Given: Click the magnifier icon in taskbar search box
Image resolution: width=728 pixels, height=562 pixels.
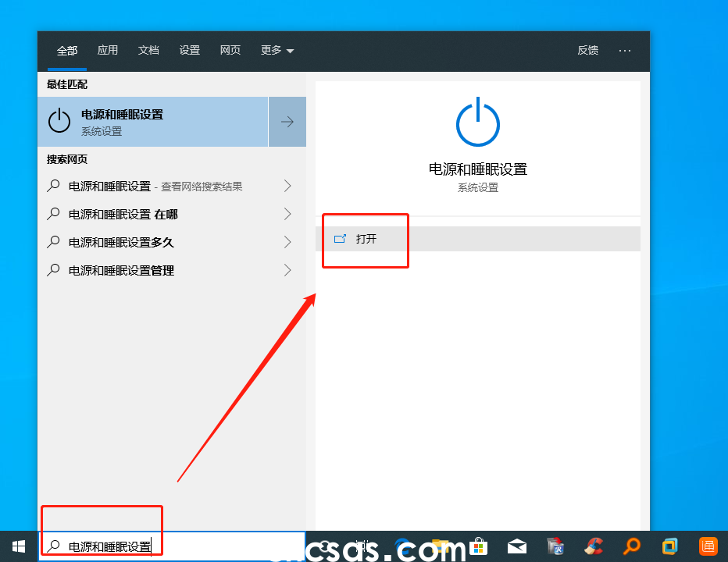Looking at the screenshot, I should (54, 546).
